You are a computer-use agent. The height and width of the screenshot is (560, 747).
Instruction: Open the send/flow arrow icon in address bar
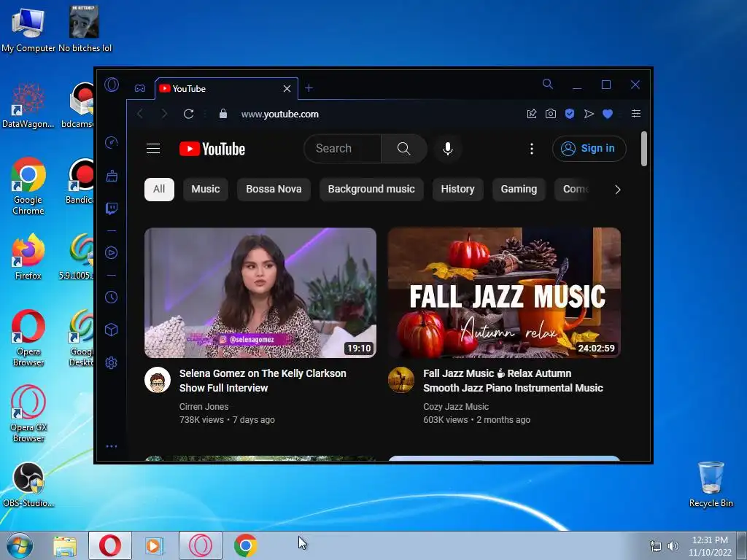point(589,114)
